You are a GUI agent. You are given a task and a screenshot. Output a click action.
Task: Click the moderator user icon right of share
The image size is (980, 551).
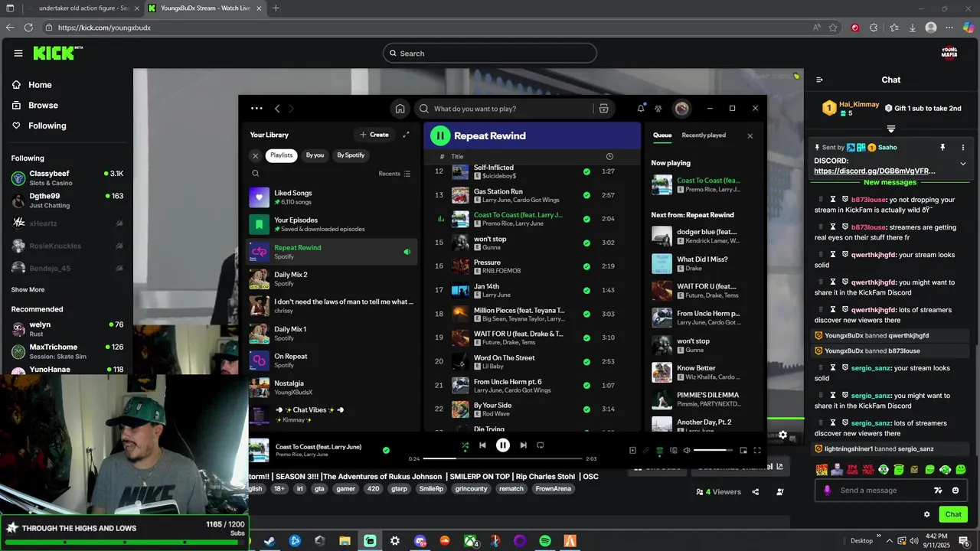(x=780, y=492)
